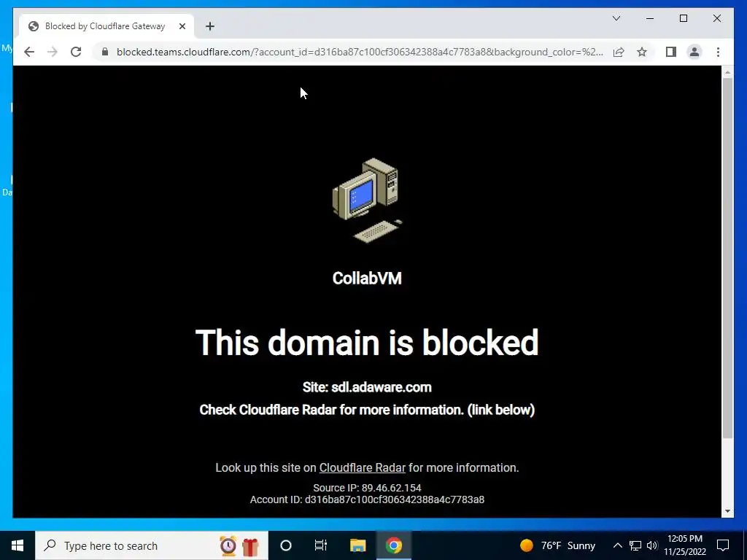Click the page vertical scrollbar
Screen dimensions: 747x560
(727, 257)
